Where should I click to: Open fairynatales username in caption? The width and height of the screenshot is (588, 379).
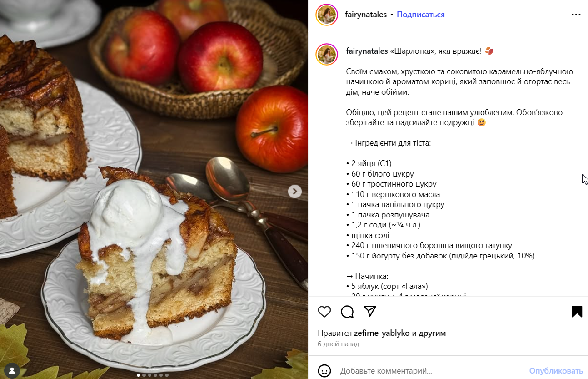coord(367,51)
